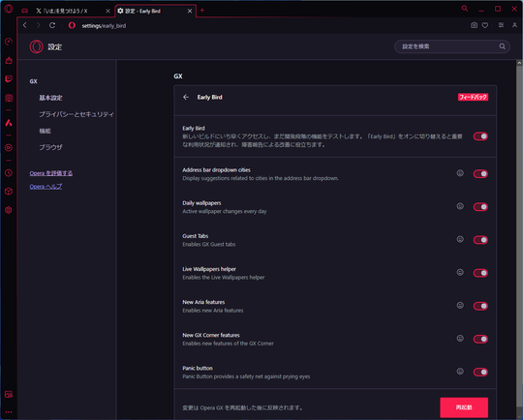
Task: Open Easy Setup icon in address bar
Action: tap(501, 25)
